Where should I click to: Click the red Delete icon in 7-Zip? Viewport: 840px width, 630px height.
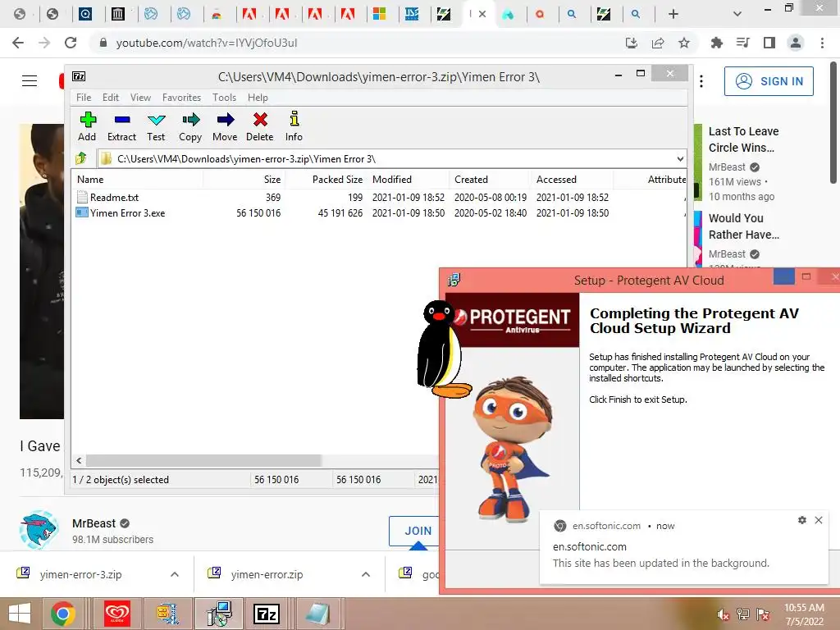[260, 126]
